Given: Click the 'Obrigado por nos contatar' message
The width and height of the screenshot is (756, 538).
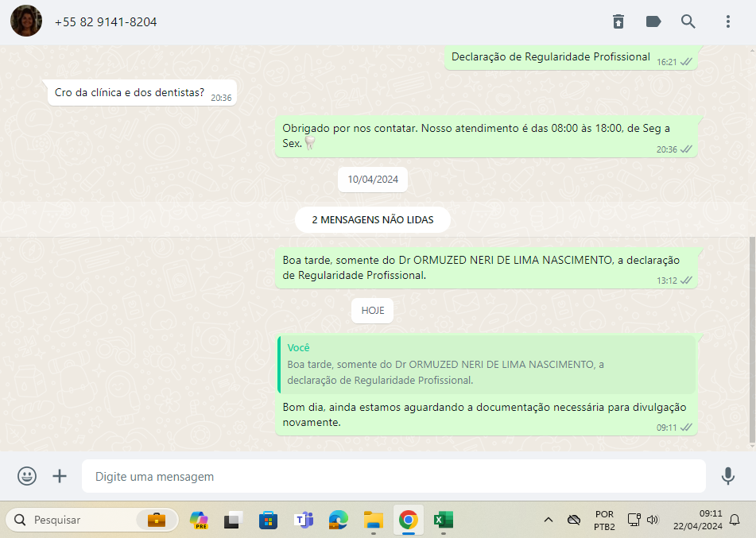Looking at the screenshot, I should (x=486, y=136).
